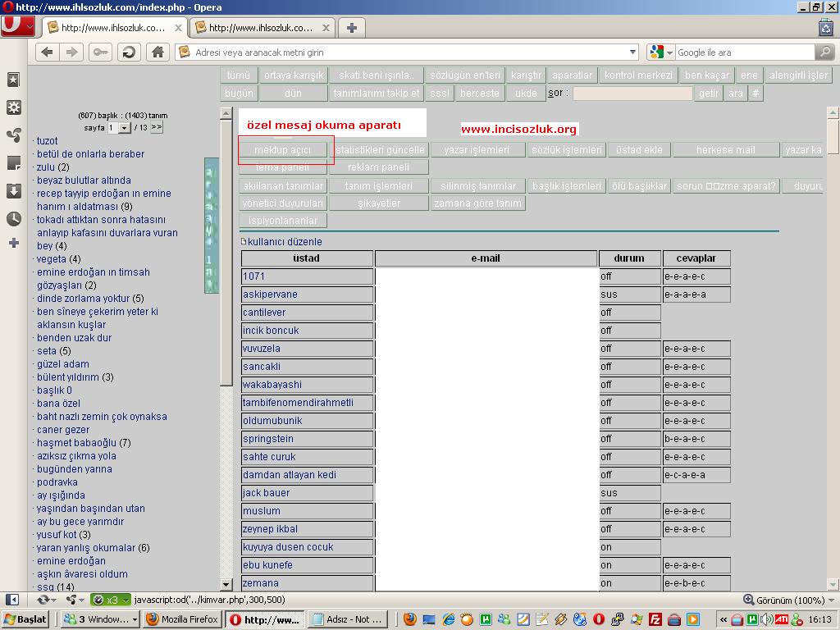Show the History clock panel in sidebar
The width and height of the screenshot is (840, 630).
(13, 219)
